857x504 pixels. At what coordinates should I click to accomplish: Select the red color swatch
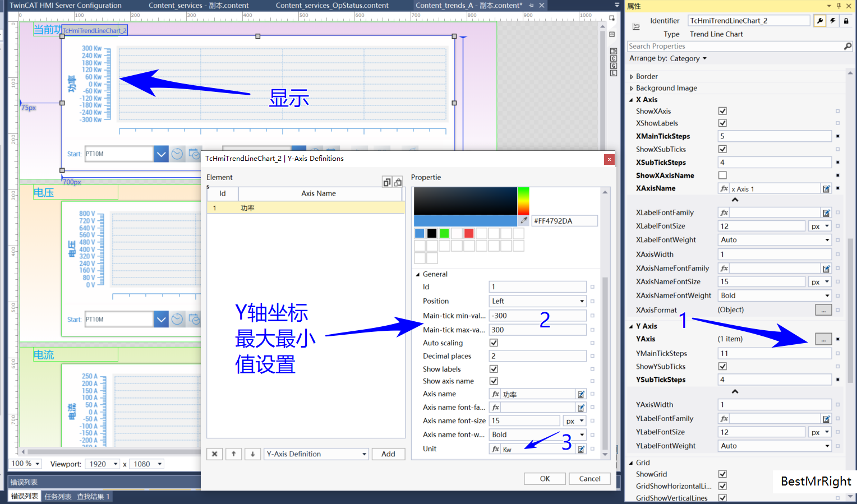click(469, 233)
